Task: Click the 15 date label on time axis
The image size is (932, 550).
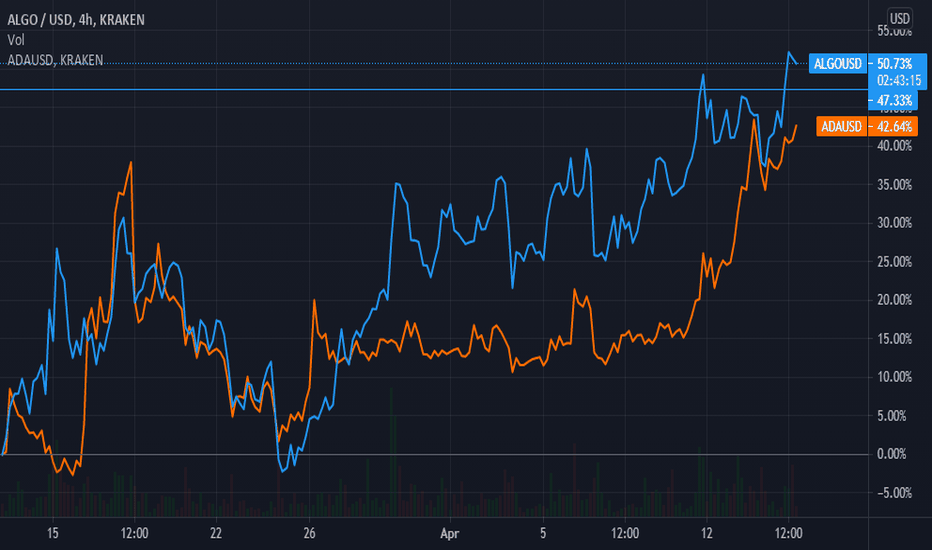Action: pos(53,533)
